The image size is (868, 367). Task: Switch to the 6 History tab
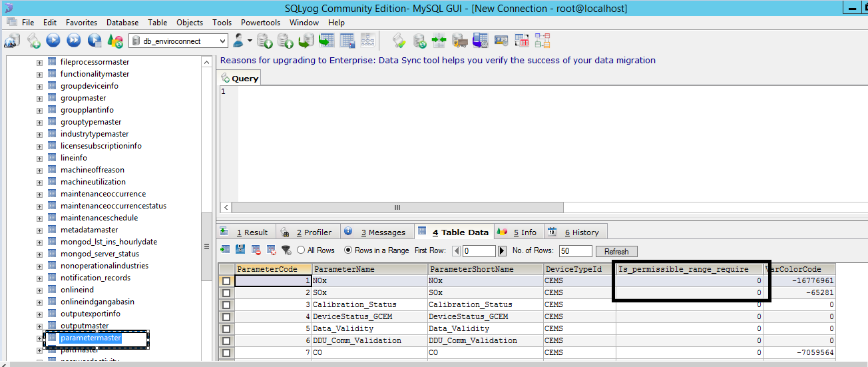pyautogui.click(x=575, y=232)
